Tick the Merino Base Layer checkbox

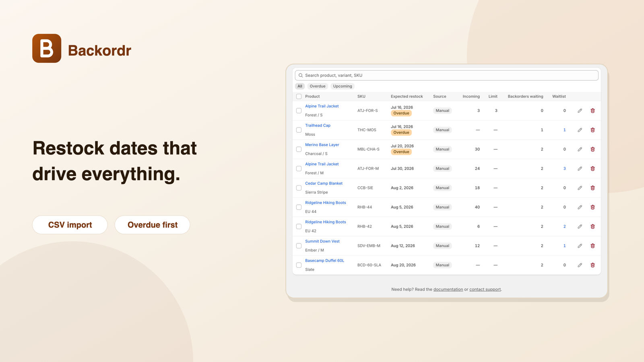pos(299,149)
